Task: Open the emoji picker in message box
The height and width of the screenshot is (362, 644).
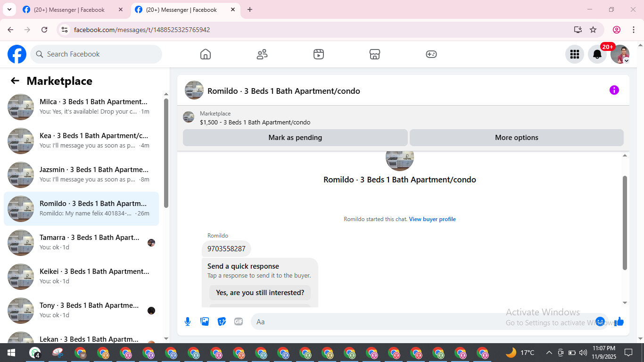Action: tap(600, 321)
